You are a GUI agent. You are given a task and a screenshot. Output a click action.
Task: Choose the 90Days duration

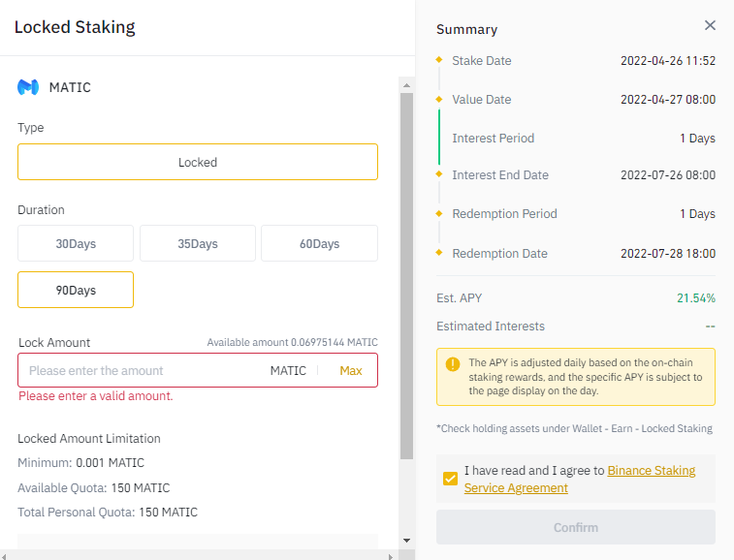pos(76,290)
